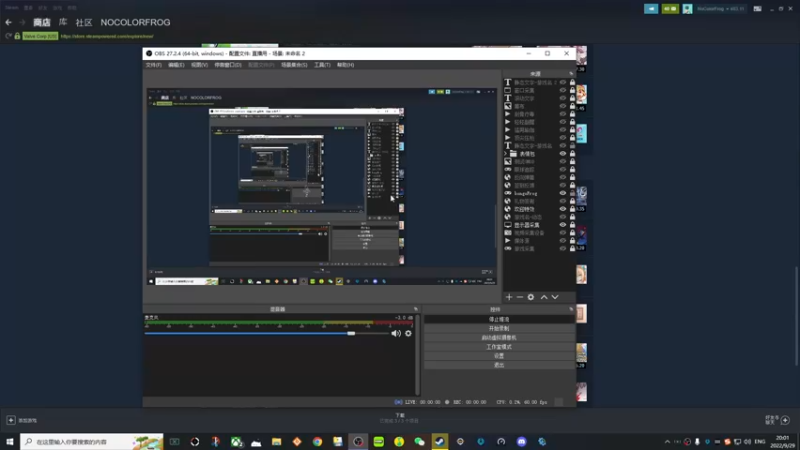This screenshot has width=800, height=450.
Task: Click the audio mixer vertical scrollbar
Action: click(417, 355)
